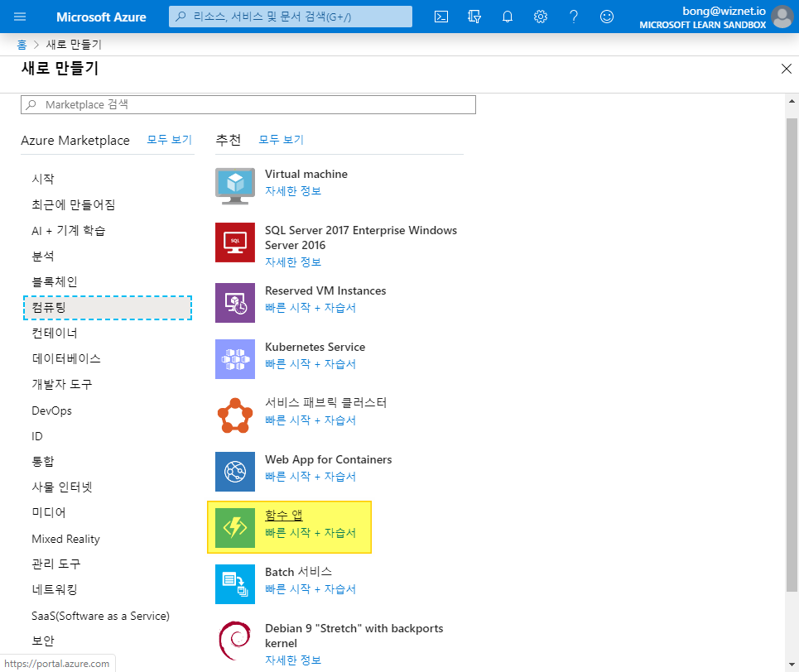Select the Kubernetes Service icon

coord(235,359)
